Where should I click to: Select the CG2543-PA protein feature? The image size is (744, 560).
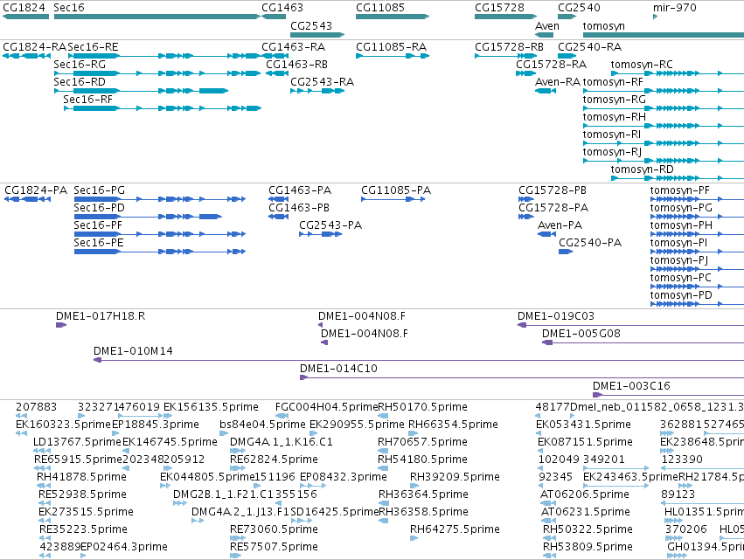point(321,234)
